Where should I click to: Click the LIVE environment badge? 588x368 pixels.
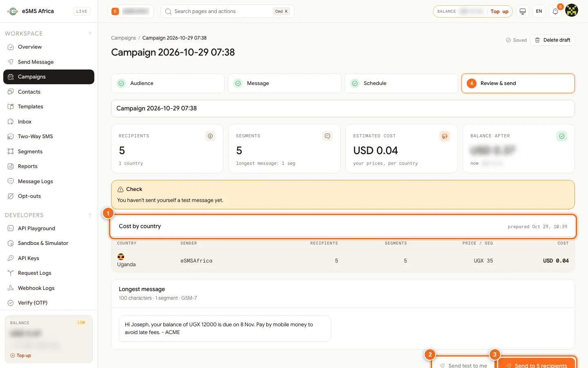click(82, 11)
